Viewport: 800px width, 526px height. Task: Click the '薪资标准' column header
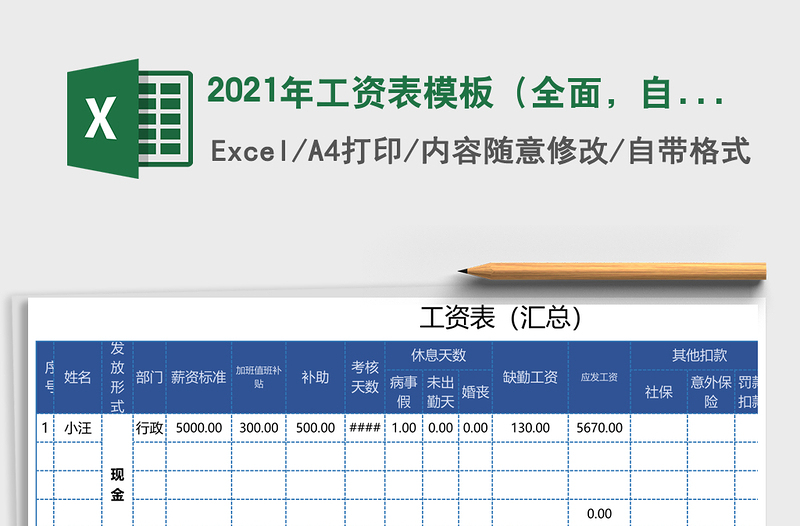(198, 377)
